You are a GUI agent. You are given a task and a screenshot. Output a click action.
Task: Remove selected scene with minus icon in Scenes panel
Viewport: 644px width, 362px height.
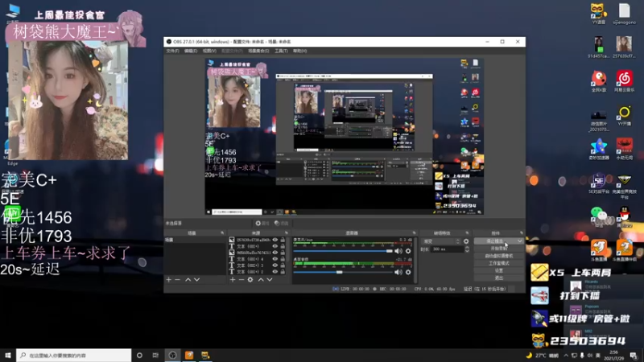point(177,279)
